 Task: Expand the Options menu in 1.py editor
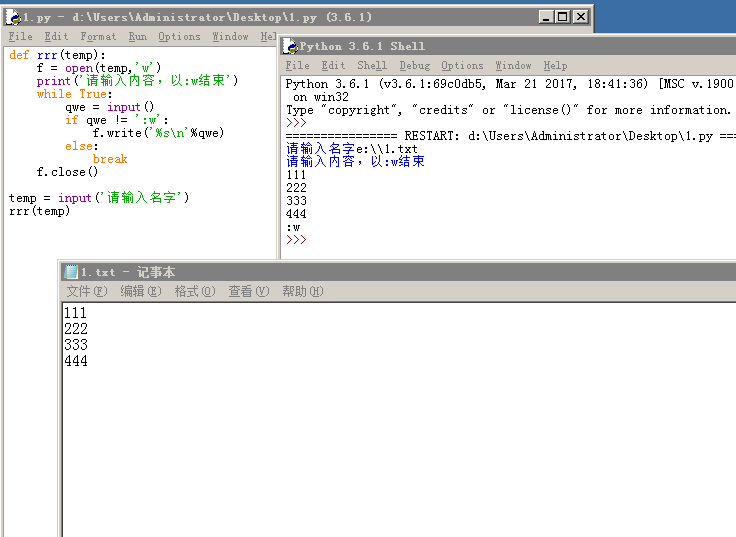(x=179, y=37)
